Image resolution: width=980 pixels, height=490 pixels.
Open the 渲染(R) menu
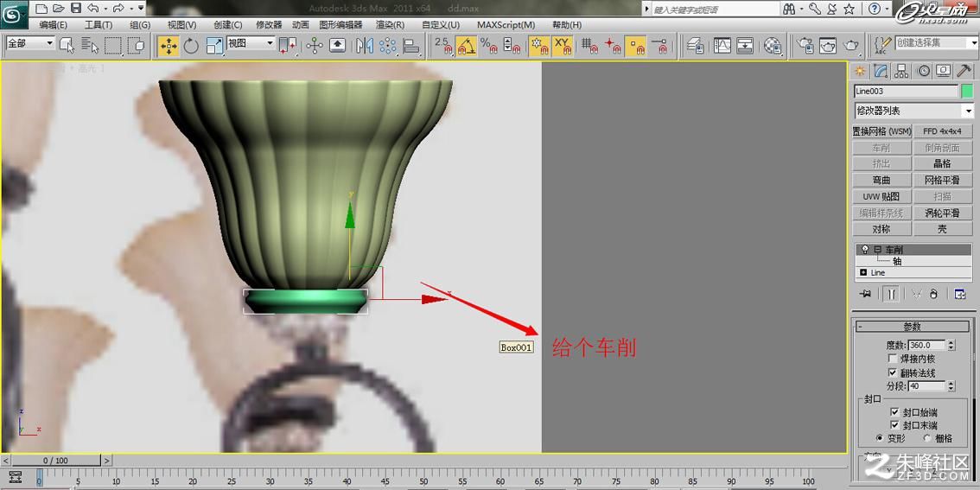click(390, 25)
